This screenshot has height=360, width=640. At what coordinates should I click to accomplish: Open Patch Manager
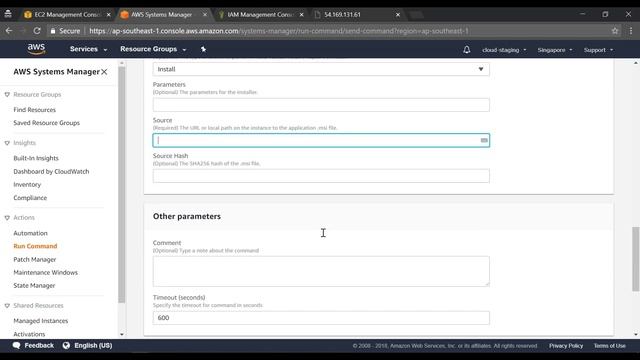coord(35,260)
